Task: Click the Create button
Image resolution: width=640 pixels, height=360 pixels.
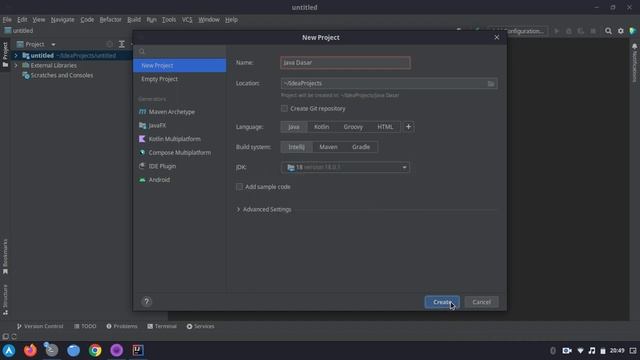Action: [442, 302]
